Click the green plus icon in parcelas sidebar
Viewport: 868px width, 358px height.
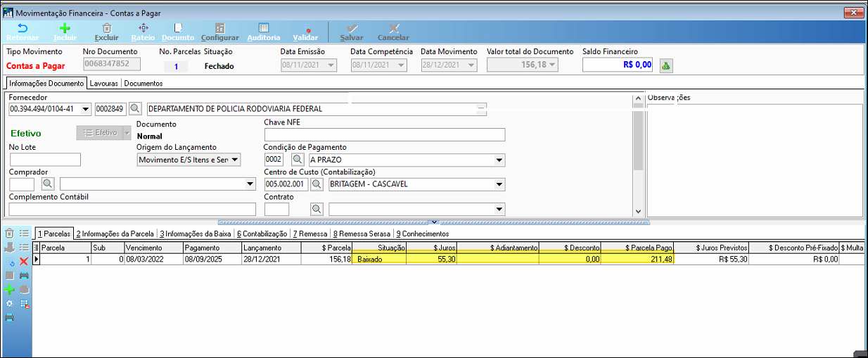[9, 289]
